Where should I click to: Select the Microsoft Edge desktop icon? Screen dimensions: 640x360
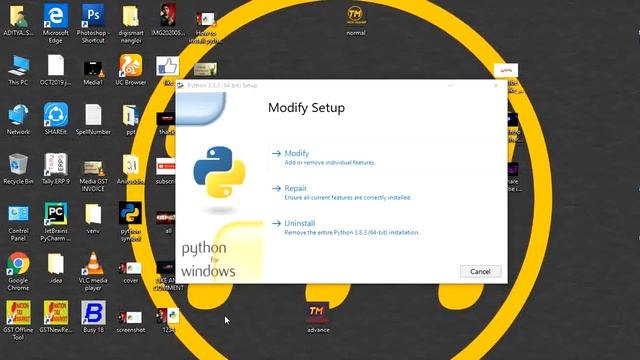tap(56, 24)
